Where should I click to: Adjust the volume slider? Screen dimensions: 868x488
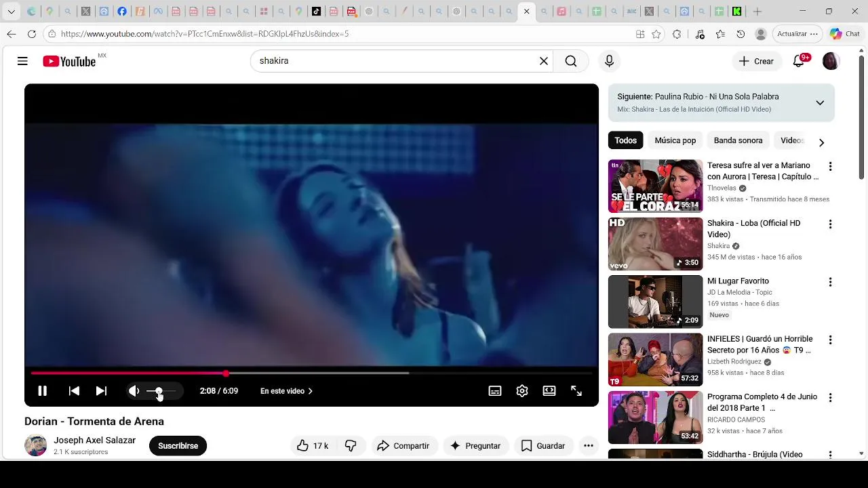coord(161,391)
